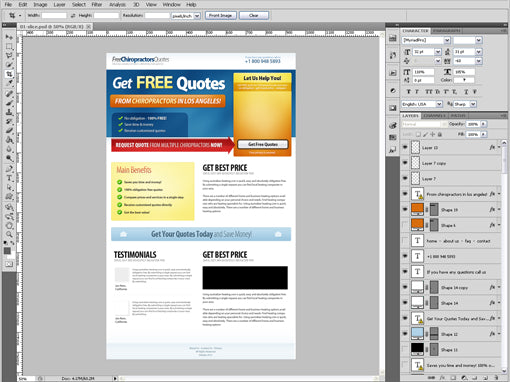
Task: Open the foreground color swatch
Action: (x=7, y=251)
